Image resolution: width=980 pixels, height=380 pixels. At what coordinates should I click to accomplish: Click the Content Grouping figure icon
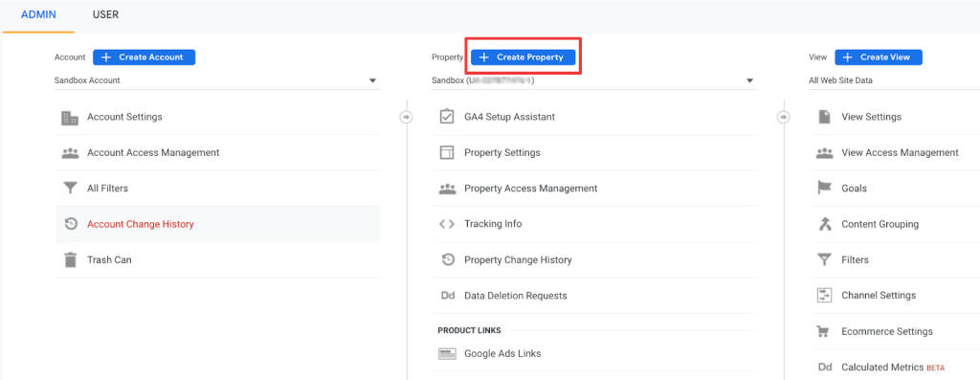click(824, 224)
